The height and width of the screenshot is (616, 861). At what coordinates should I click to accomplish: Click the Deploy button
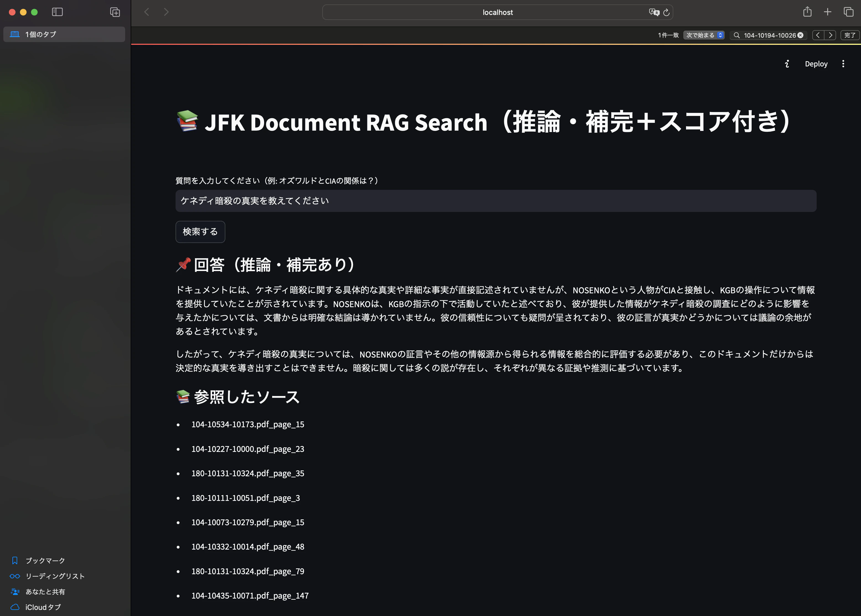click(816, 64)
